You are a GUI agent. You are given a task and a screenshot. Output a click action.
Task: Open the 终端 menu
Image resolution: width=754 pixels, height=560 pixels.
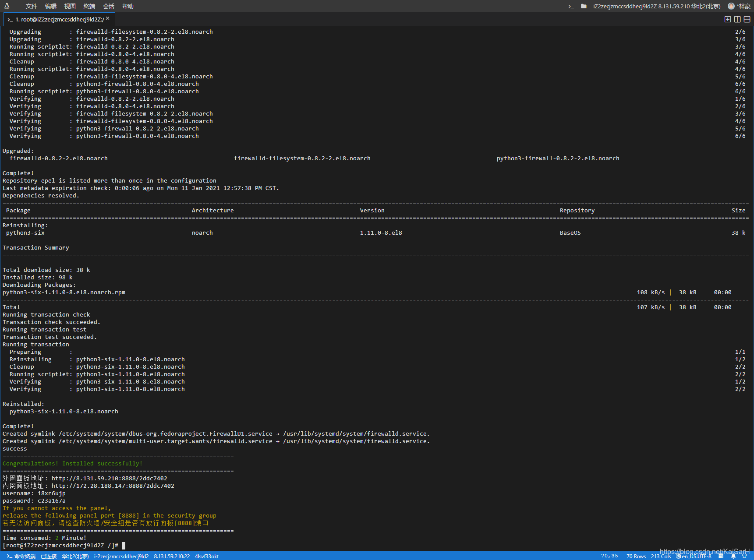tap(89, 6)
